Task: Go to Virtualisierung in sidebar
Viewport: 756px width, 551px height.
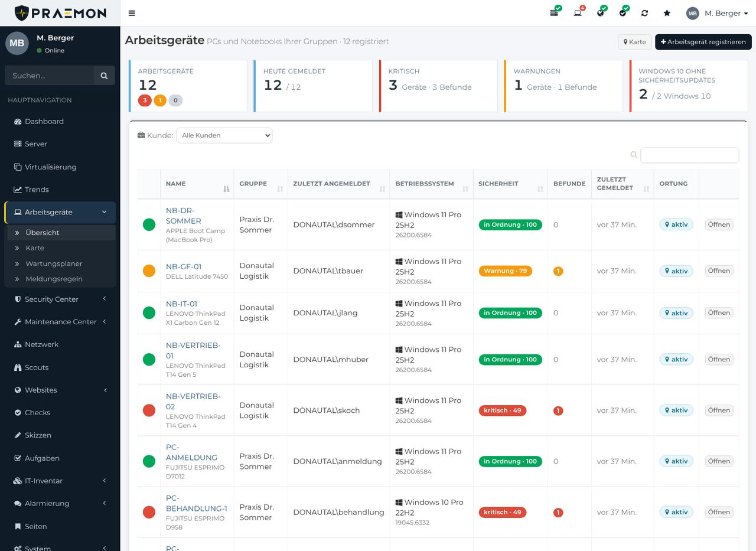Action: [60, 167]
